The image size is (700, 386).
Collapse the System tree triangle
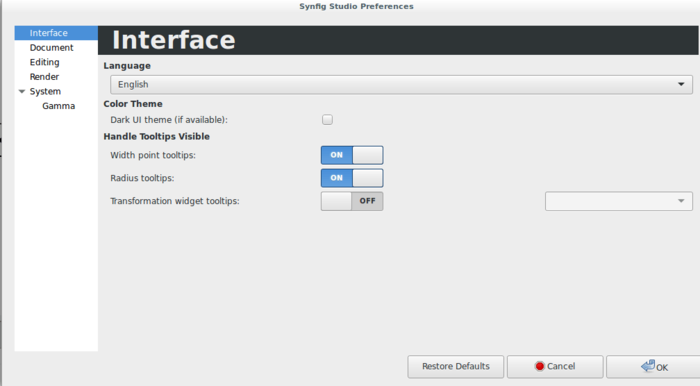point(21,91)
